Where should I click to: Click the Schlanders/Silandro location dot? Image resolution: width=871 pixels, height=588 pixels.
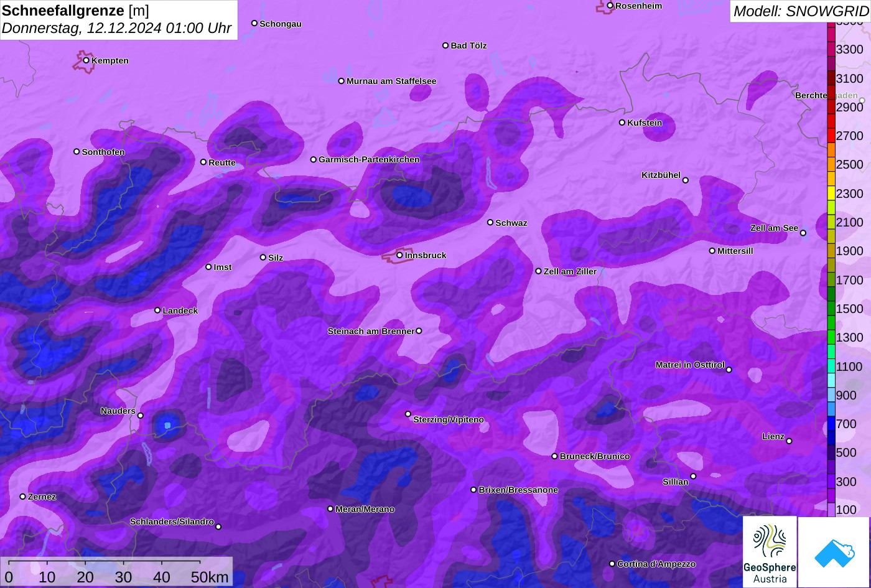218,526
